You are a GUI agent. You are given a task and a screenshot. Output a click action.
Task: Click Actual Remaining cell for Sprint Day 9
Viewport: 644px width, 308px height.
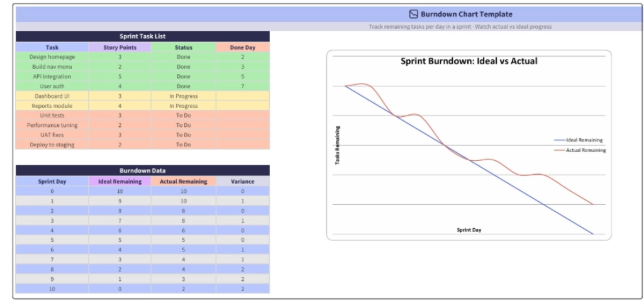pyautogui.click(x=184, y=279)
